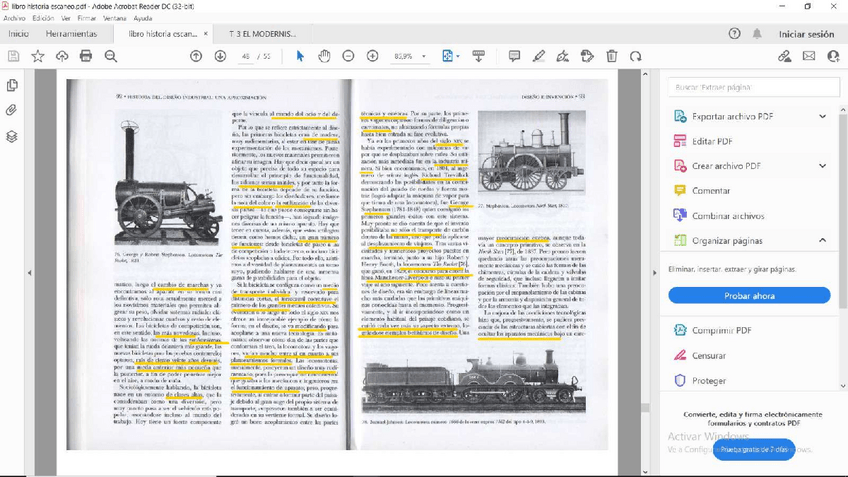Switch to the T 3 EL MODERNIS... tab

click(263, 34)
